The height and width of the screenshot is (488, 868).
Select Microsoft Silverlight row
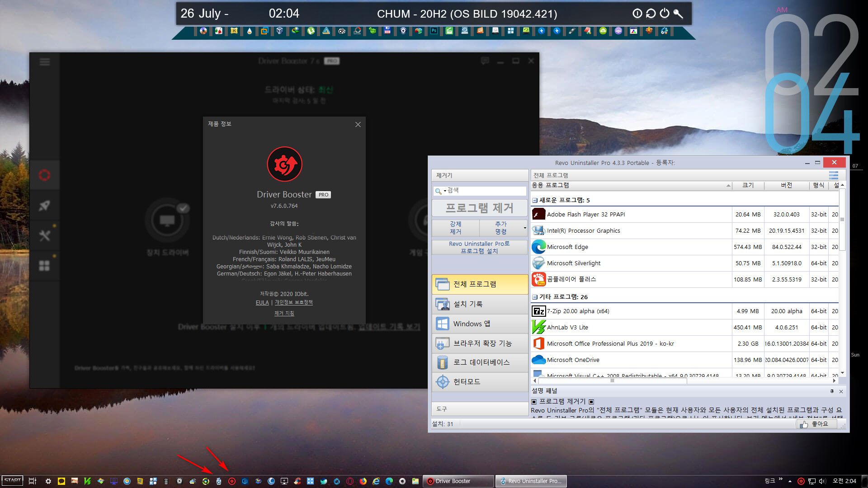(685, 263)
